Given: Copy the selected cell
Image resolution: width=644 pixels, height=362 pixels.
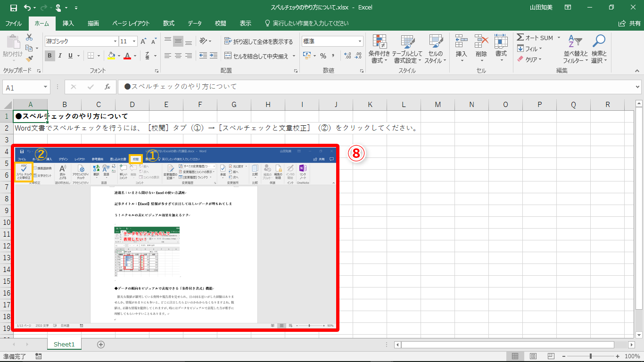Looking at the screenshot, I should tap(29, 48).
